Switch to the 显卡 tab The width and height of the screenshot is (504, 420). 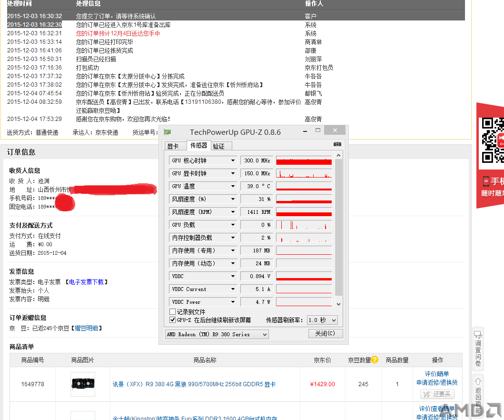175,146
